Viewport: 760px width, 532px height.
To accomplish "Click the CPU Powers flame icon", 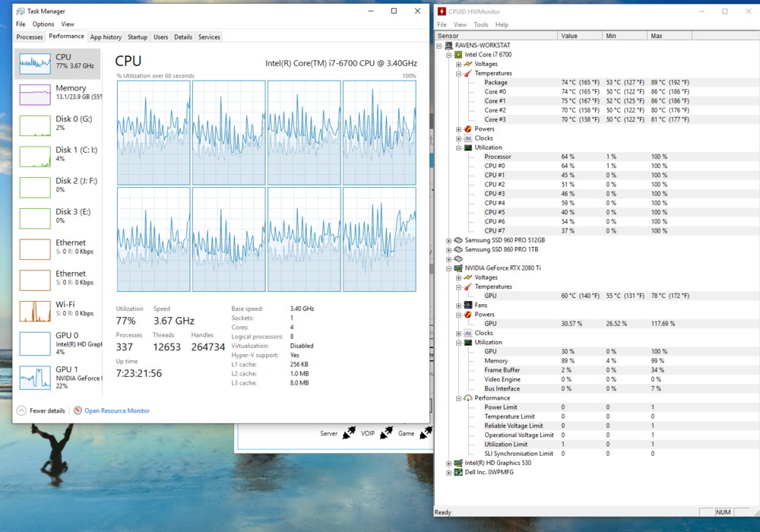I will 467,129.
